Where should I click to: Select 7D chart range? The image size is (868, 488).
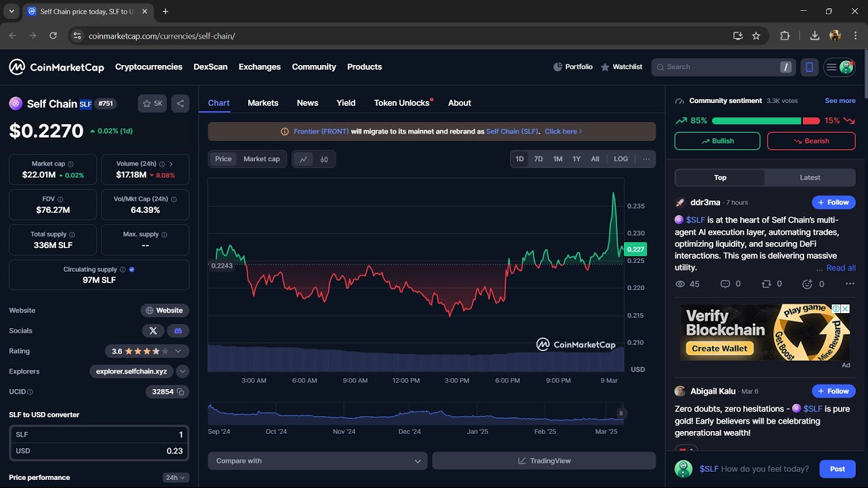coord(538,159)
